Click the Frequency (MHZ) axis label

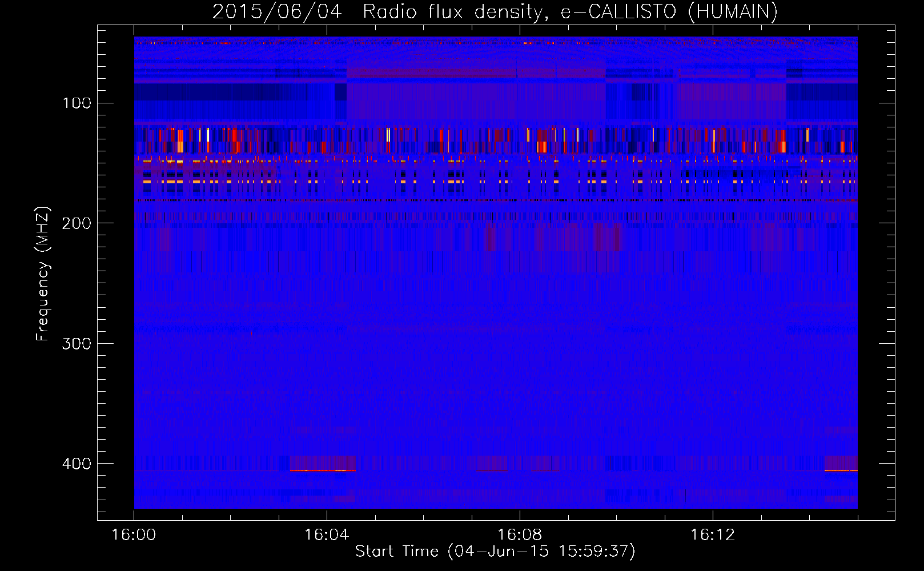point(43,274)
